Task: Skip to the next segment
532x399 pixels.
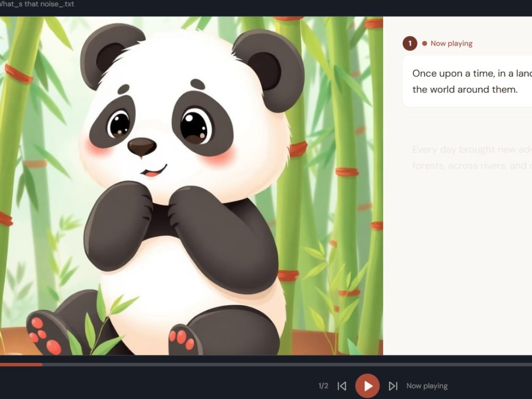Action: click(x=393, y=386)
